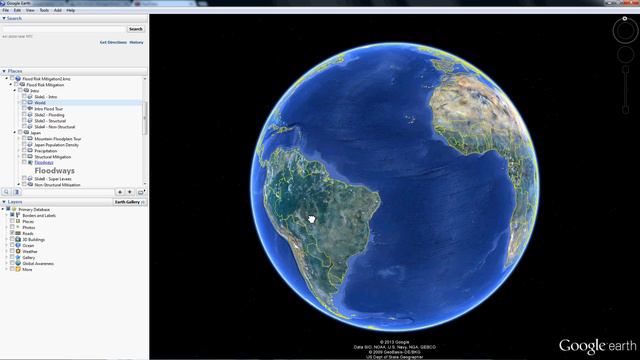The height and width of the screenshot is (360, 640).
Task: Toggle the Japan folder checkbox
Action: tap(20, 133)
